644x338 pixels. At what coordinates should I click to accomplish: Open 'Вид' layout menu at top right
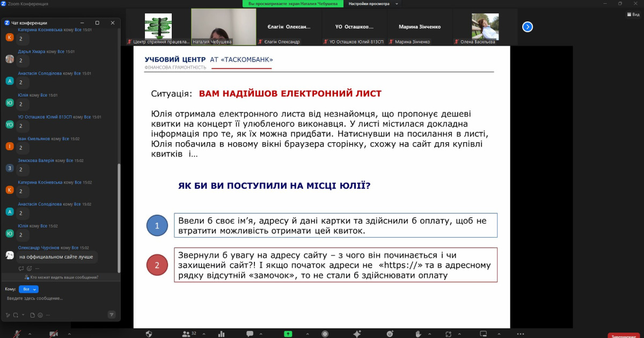pyautogui.click(x=632, y=14)
